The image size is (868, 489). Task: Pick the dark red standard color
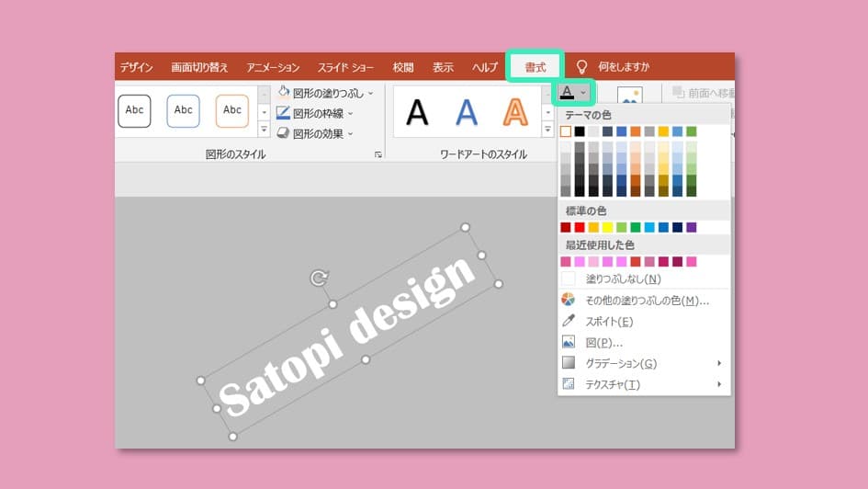tap(566, 227)
